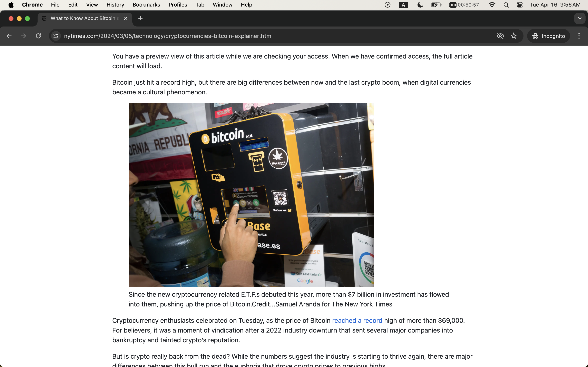The height and width of the screenshot is (367, 588).
Task: Open the input source A menu
Action: (x=403, y=5)
